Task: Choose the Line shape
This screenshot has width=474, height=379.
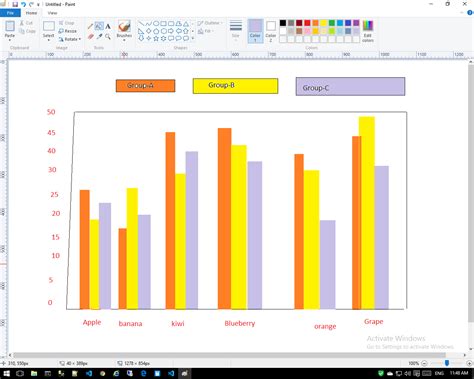Action: (x=141, y=24)
